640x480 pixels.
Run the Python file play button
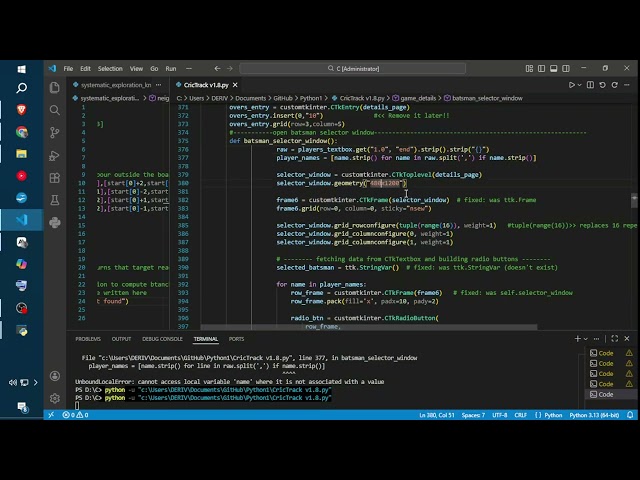point(572,85)
